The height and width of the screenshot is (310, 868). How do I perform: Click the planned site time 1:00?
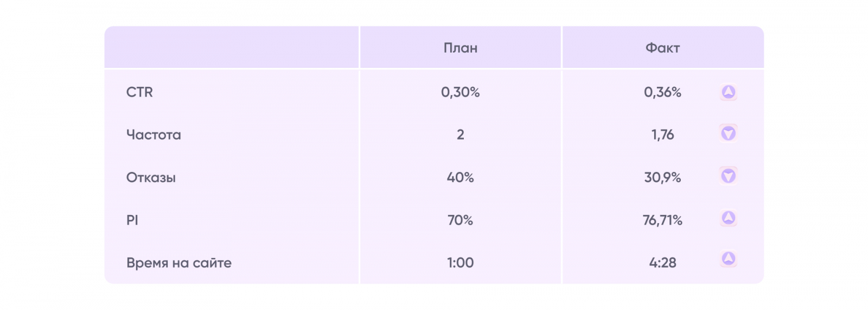pos(460,263)
